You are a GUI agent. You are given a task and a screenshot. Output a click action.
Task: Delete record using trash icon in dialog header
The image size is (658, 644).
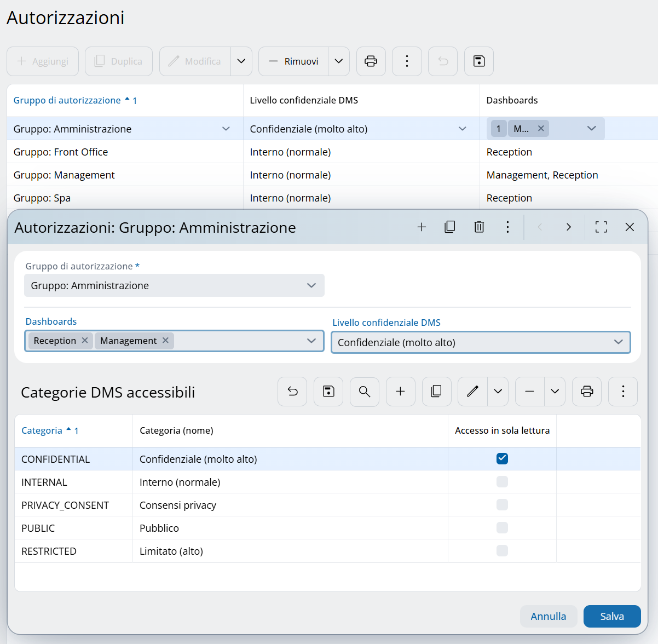(479, 227)
